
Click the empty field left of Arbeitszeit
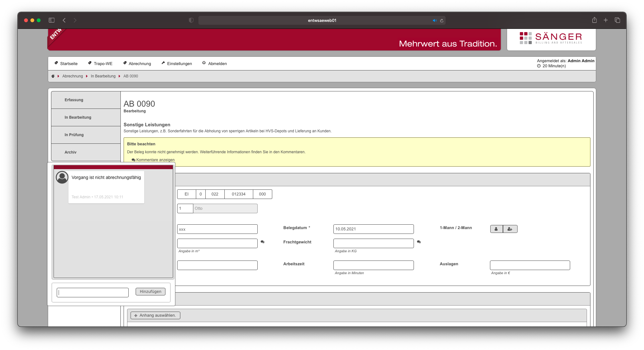click(x=217, y=265)
